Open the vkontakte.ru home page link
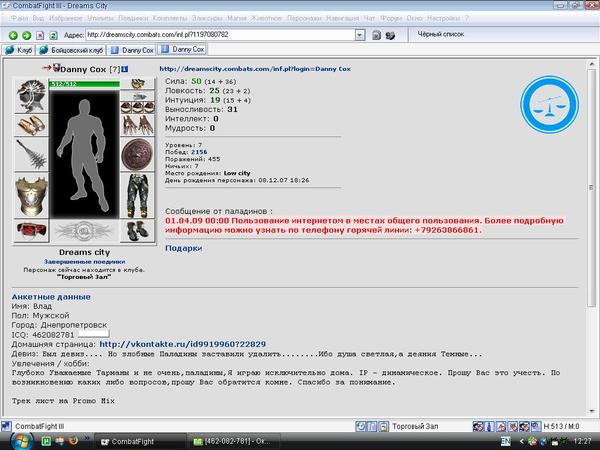Image resolution: width=600 pixels, height=450 pixels. coord(183,344)
